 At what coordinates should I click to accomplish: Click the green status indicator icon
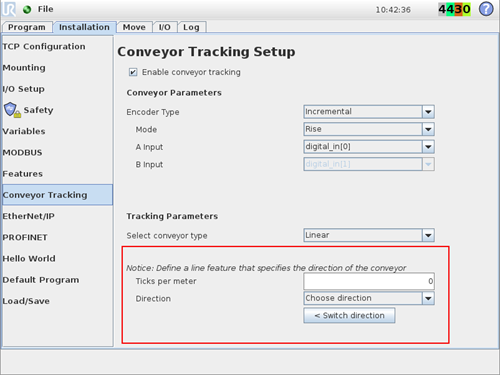click(x=27, y=9)
